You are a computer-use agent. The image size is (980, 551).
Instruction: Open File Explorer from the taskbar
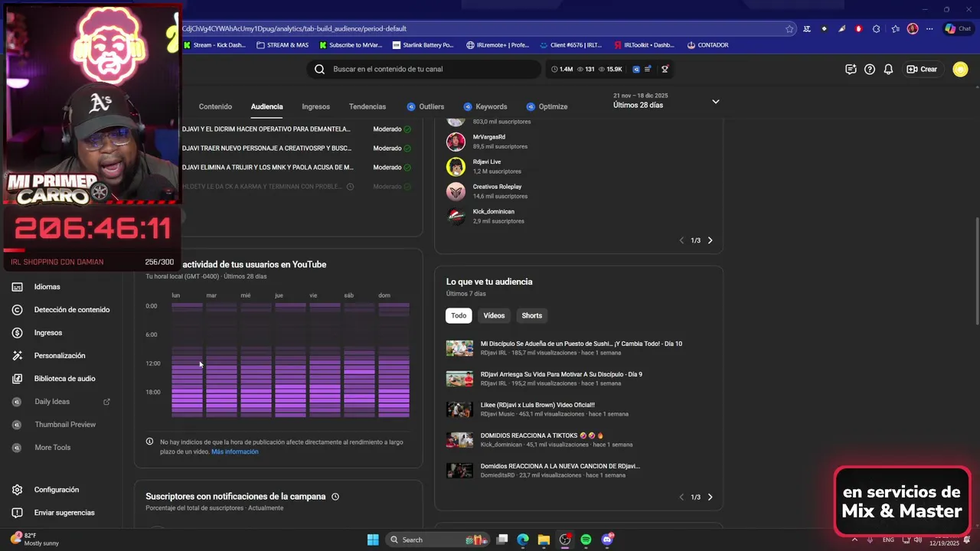(544, 540)
